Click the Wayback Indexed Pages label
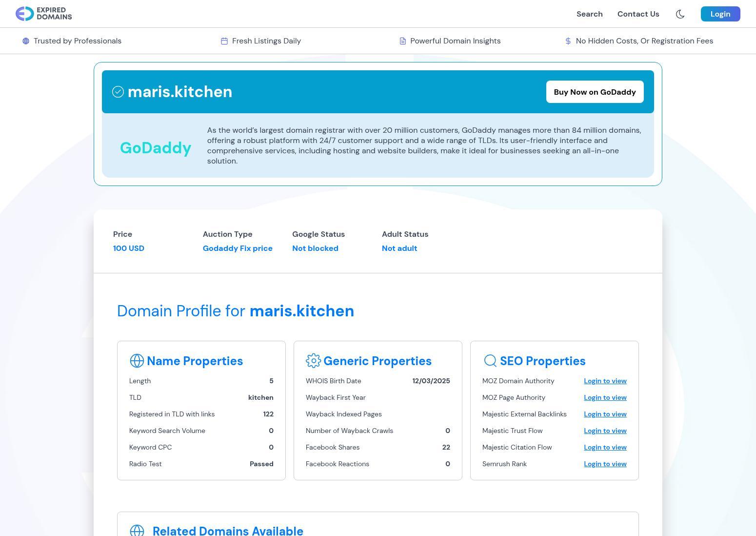 point(344,414)
